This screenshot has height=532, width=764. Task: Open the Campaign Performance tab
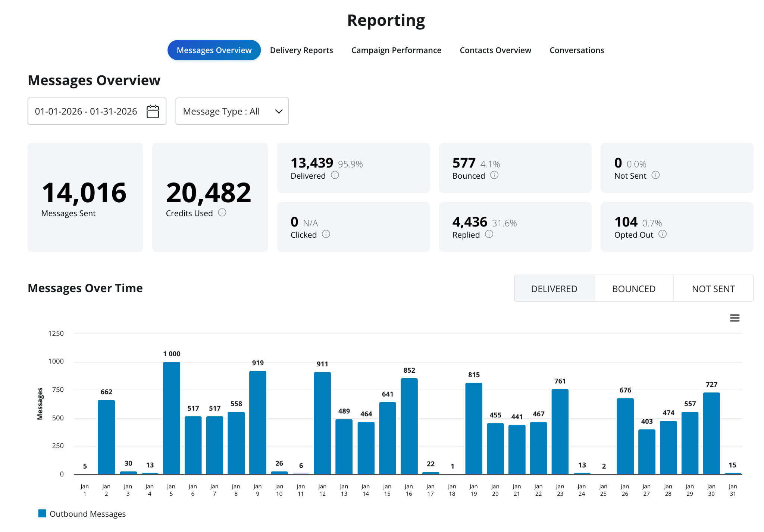pyautogui.click(x=396, y=50)
